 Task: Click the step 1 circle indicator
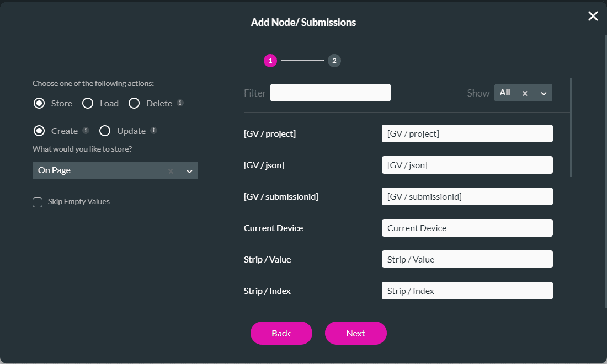click(270, 61)
